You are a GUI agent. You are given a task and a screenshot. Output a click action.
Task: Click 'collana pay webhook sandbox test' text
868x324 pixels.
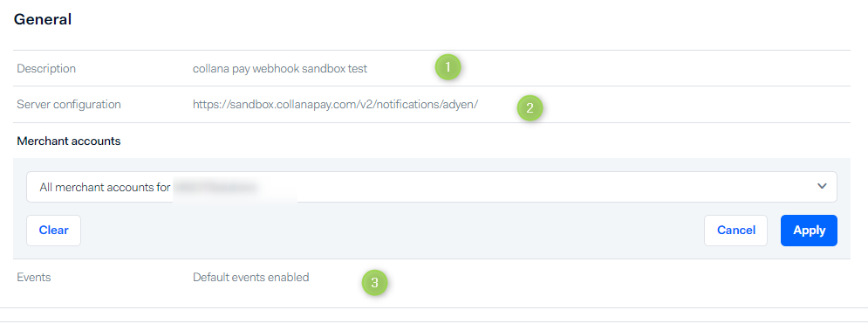279,69
